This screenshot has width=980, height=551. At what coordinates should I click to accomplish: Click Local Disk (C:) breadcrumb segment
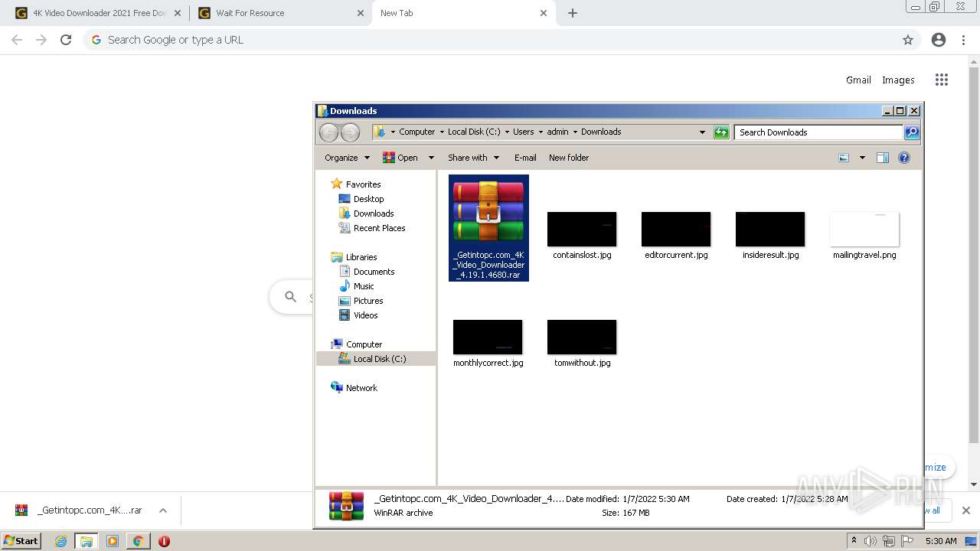(x=474, y=132)
